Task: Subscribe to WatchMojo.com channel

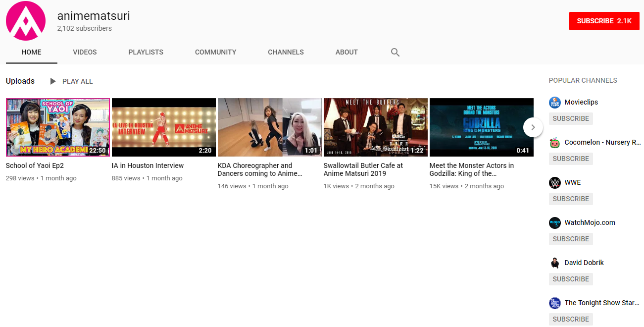Action: click(571, 239)
